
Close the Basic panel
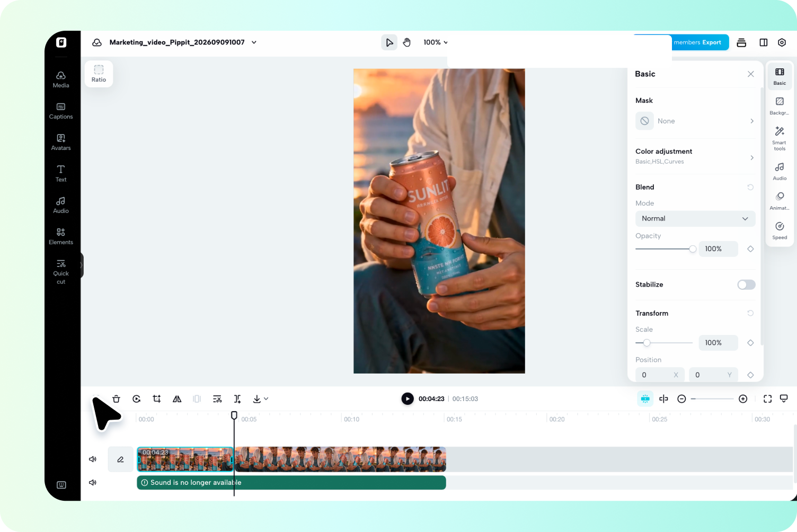[x=751, y=74]
